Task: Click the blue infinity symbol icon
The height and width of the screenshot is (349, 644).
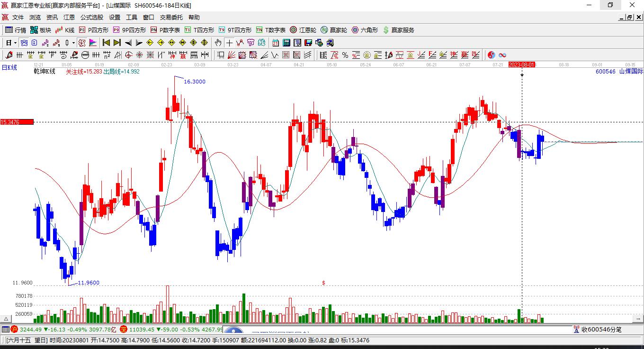Action: point(502,55)
